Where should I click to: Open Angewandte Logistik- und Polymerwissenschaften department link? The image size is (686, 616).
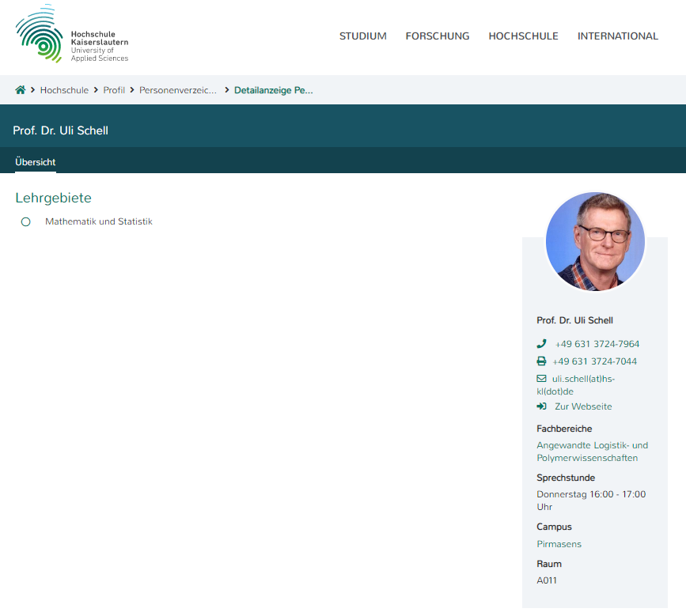point(592,452)
